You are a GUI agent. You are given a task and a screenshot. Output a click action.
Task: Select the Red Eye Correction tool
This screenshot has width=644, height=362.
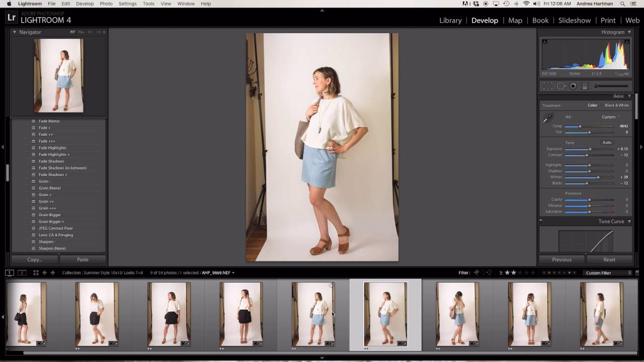pyautogui.click(x=573, y=86)
